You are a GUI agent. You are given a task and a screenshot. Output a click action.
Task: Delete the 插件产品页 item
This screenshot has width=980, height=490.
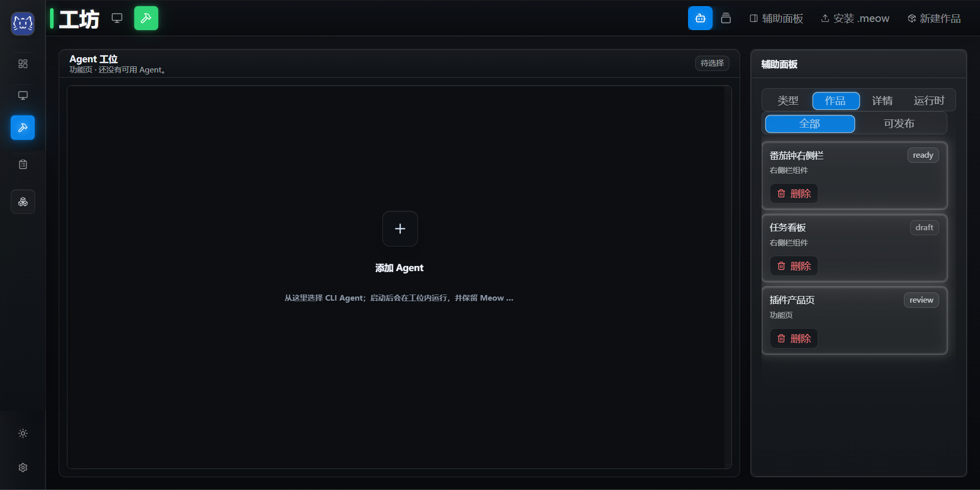click(794, 338)
